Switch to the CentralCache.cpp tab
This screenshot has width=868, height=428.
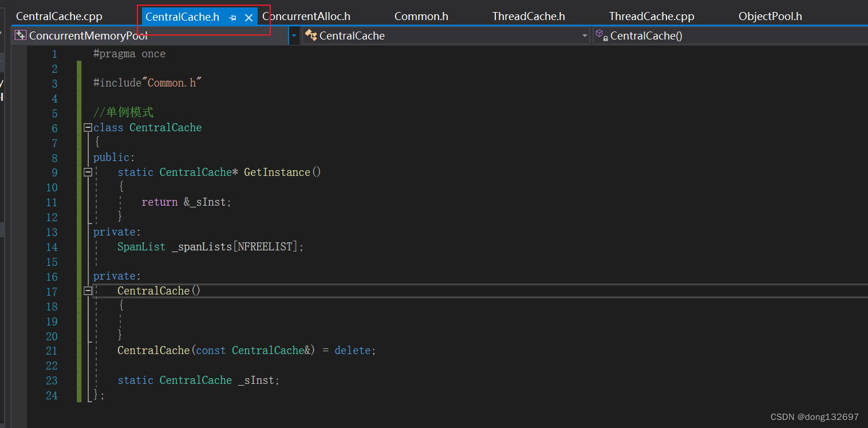[x=59, y=17]
